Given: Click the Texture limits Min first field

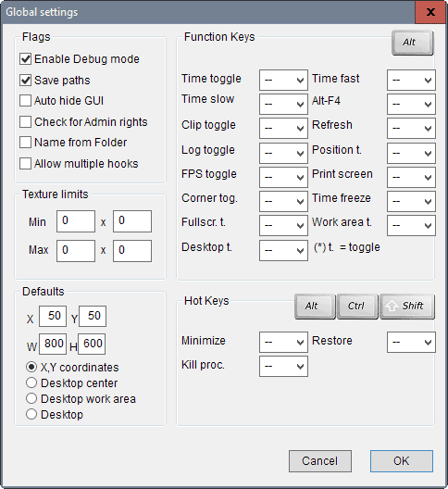Looking at the screenshot, I should [76, 221].
